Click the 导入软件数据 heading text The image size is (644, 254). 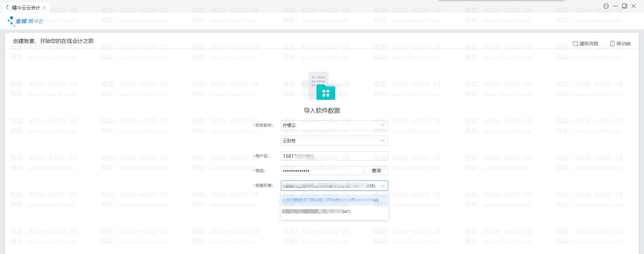(322, 111)
